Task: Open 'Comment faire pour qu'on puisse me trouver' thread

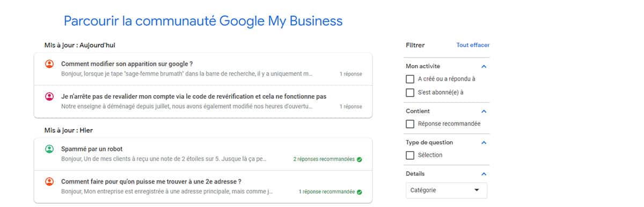Action: coord(203,187)
